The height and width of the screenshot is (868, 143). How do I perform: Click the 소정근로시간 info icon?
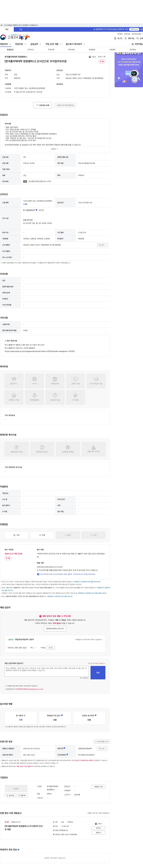click(x=36, y=210)
